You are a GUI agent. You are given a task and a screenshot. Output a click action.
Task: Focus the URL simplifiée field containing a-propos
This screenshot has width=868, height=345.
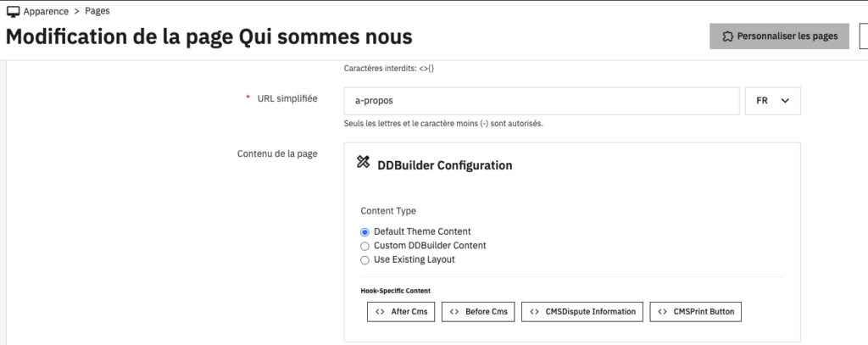[541, 100]
